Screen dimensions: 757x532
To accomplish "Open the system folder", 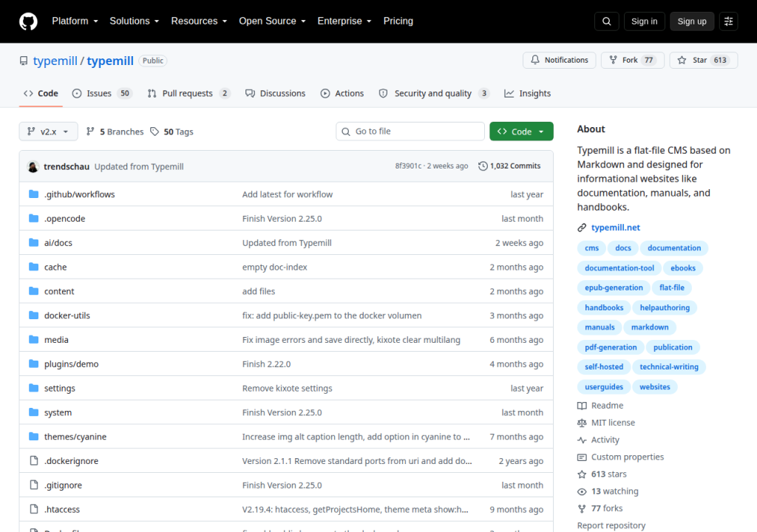I will [x=58, y=412].
